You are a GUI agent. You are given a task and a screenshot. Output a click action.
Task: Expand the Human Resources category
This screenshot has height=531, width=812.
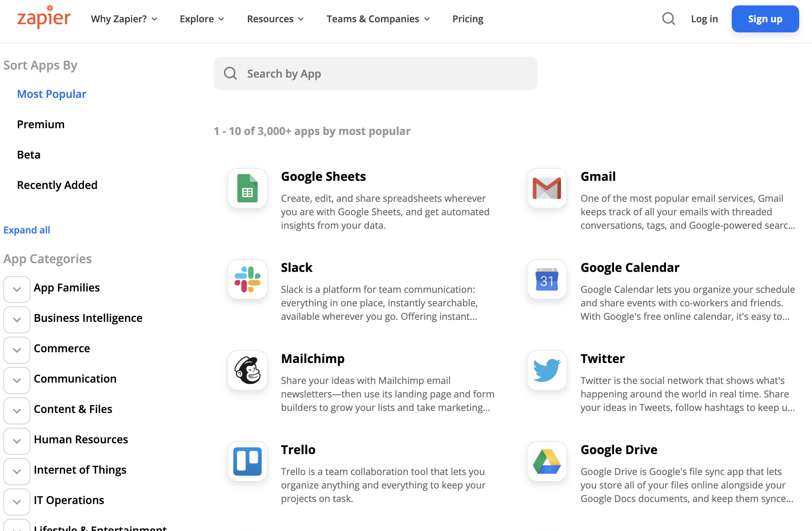(x=17, y=441)
